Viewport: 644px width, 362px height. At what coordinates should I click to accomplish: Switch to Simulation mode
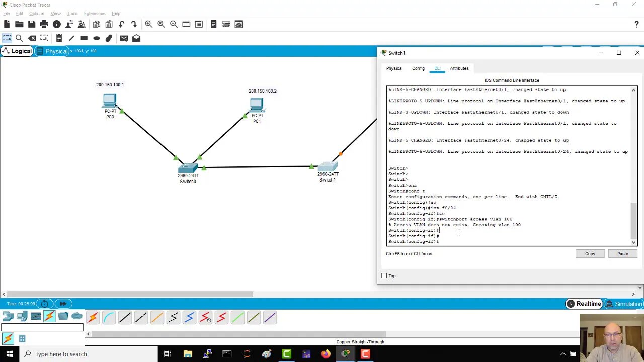624,304
